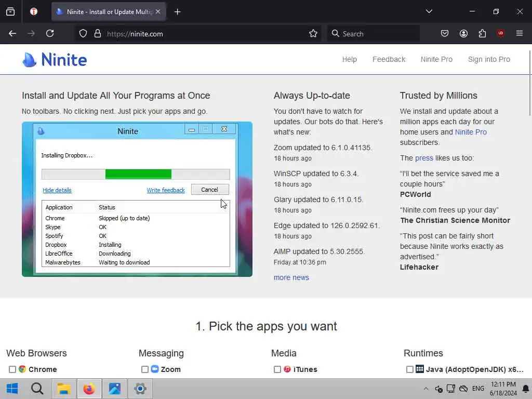532x399 pixels.
Task: Click the Glary updated to 6.11.0.15 text
Action: pyautogui.click(x=318, y=200)
